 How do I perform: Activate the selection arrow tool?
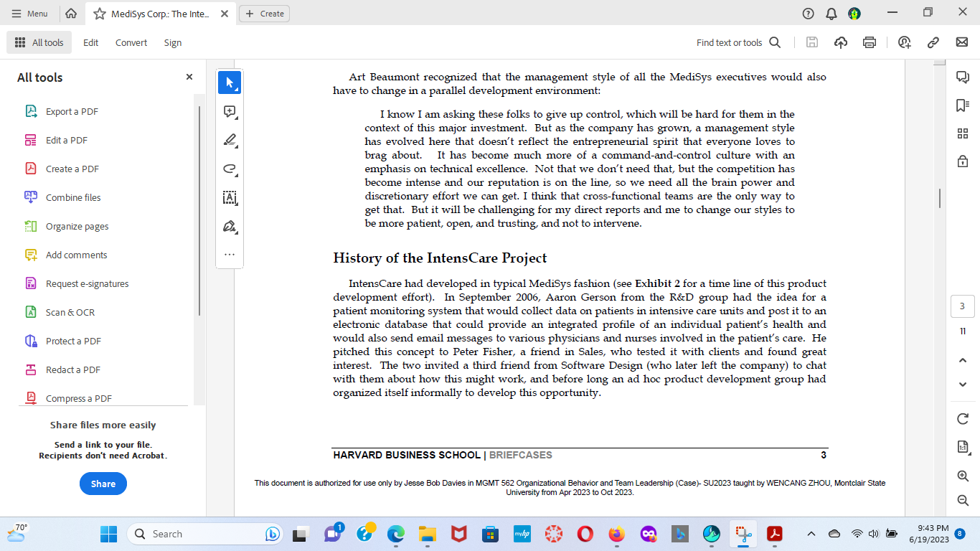[x=230, y=83]
